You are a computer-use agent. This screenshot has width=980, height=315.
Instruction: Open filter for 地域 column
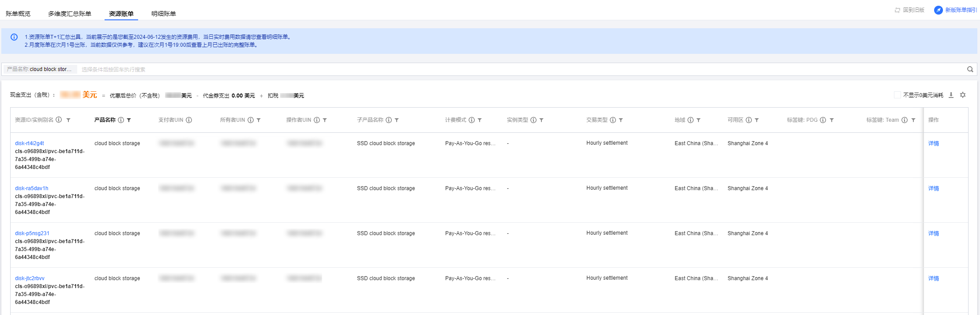point(698,120)
